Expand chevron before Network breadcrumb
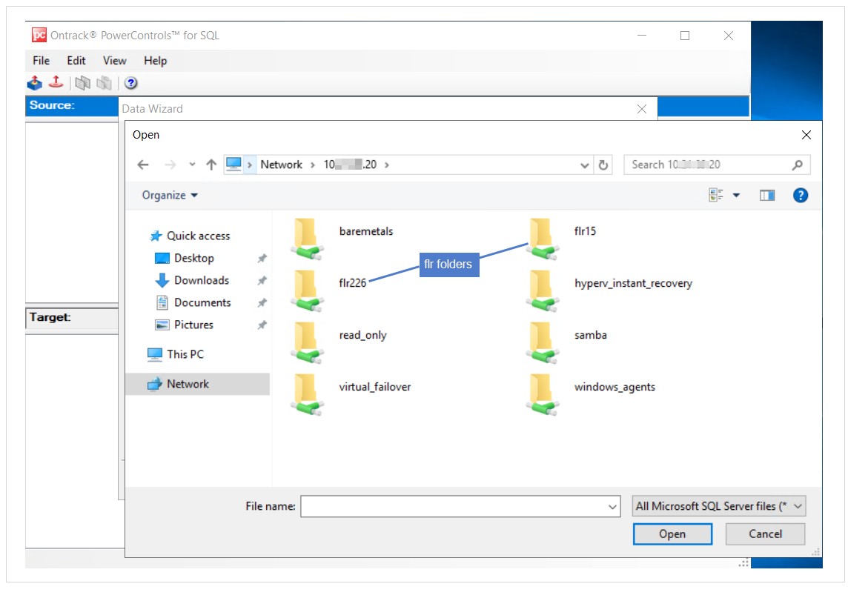The image size is (868, 601). (250, 165)
